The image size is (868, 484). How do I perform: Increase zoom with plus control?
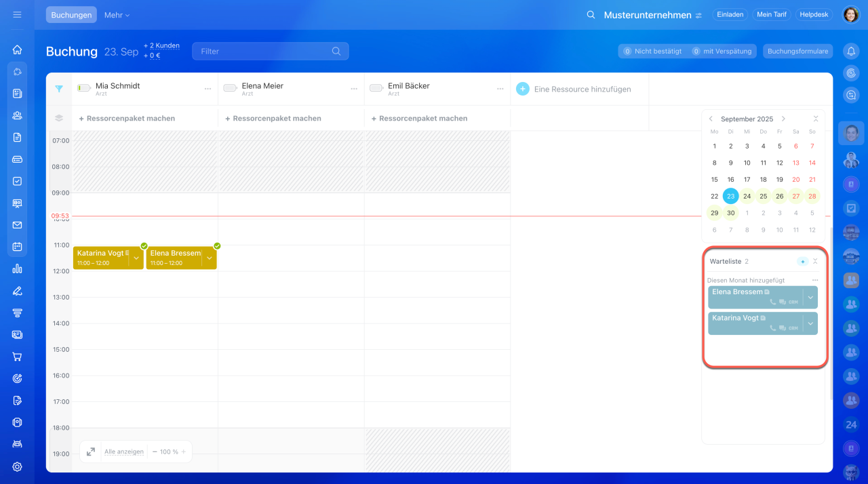point(183,451)
